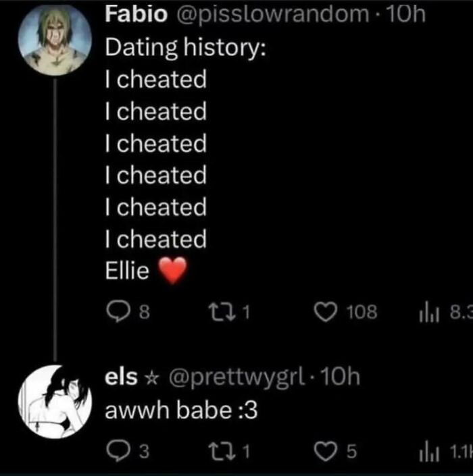Open the 'awwh babe :3' reply text
This screenshot has width=473, height=476.
(181, 410)
